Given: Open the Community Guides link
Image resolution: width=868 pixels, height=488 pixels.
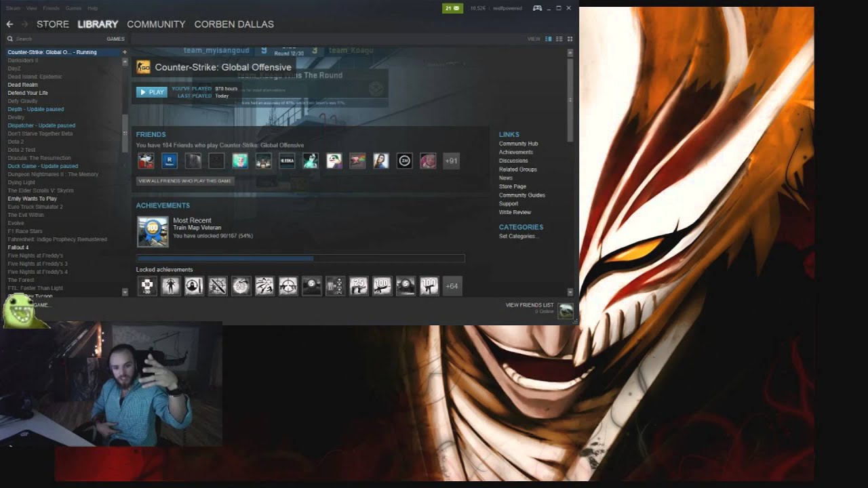Looking at the screenshot, I should 522,195.
